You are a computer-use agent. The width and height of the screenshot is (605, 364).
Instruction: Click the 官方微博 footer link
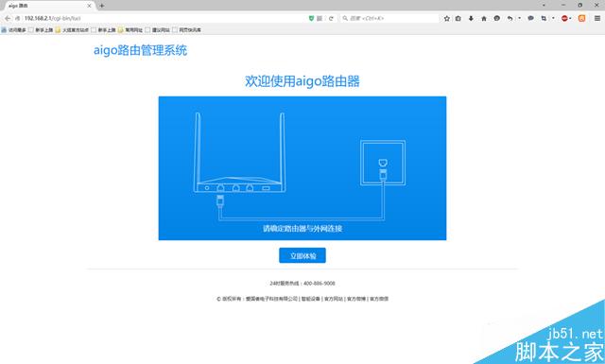356,299
